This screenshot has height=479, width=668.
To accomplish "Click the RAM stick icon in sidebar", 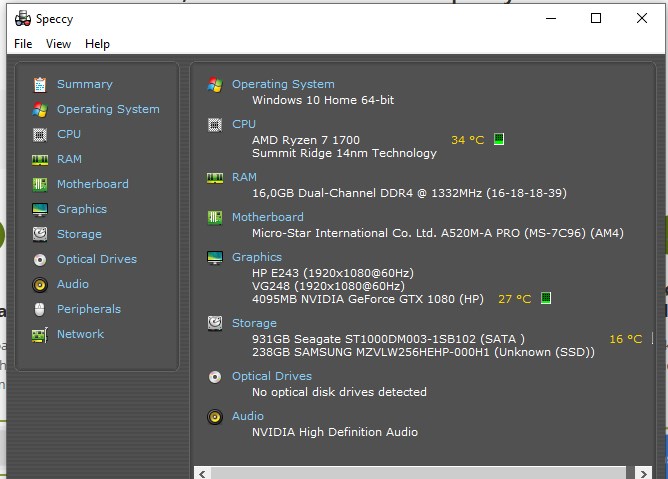I will (40, 160).
